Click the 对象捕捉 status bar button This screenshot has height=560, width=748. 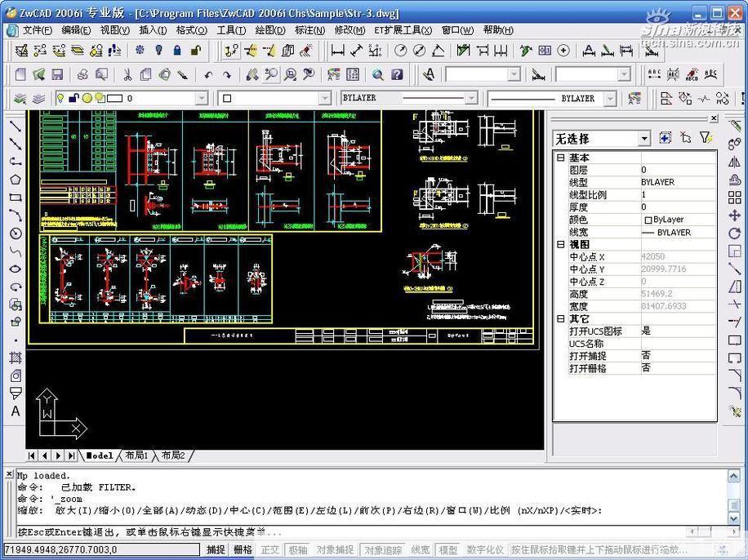click(x=336, y=550)
